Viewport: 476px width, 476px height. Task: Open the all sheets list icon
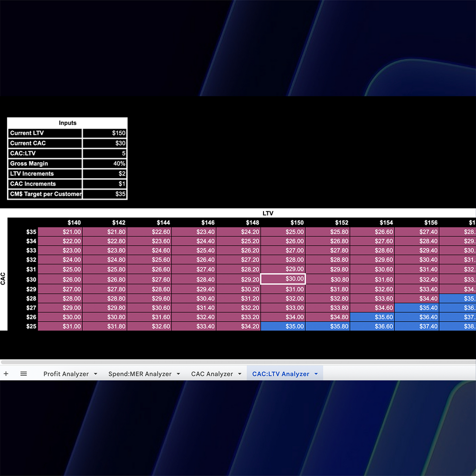[x=24, y=373]
